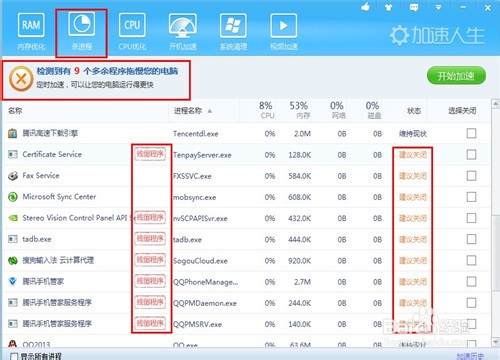
Task: Check the mobsync.exe close checkbox
Action: tap(471, 197)
